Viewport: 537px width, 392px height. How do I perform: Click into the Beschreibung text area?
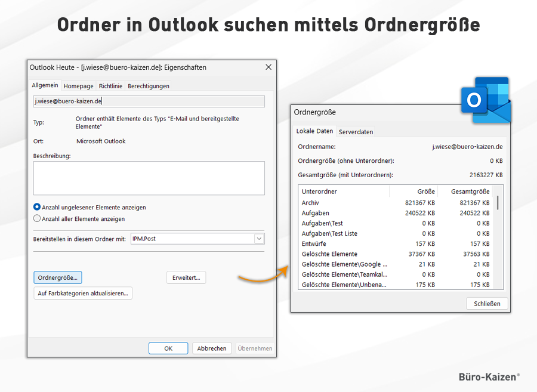click(149, 178)
